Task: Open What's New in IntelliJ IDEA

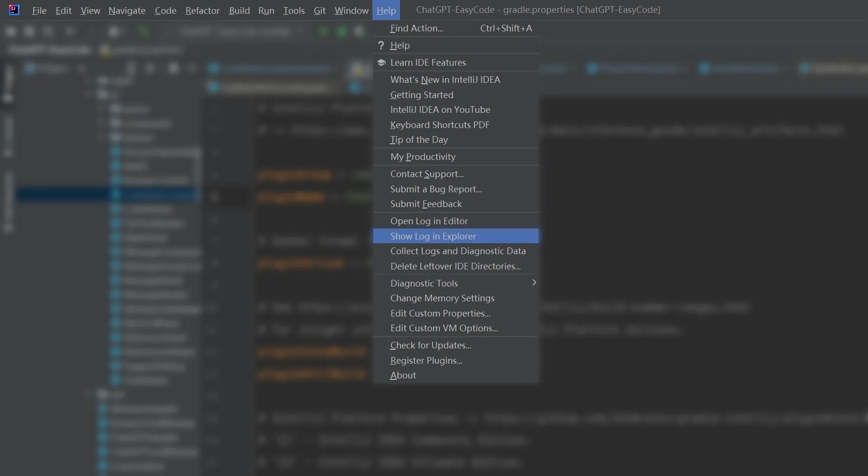Action: point(456,79)
